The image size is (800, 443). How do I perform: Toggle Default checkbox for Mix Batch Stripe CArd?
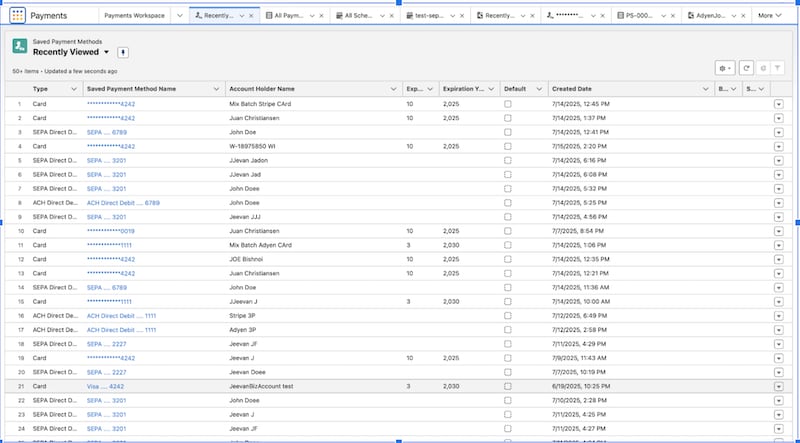[x=508, y=103]
